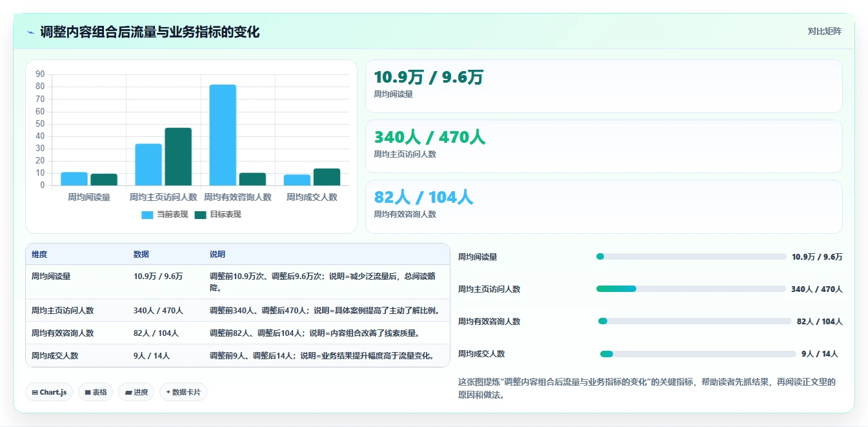Click the light blue 当前表现 legend swatch

point(147,214)
